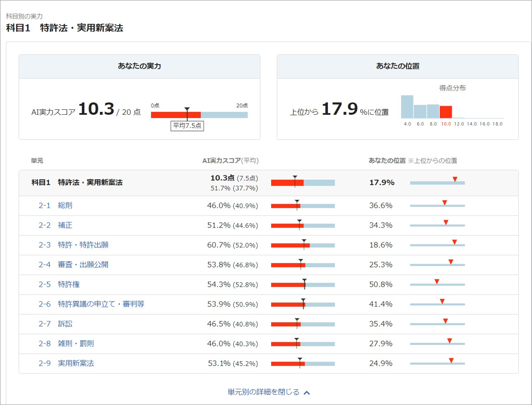
Task: Click the あなたの位置 ※上位からの位置 column header
Action: pyautogui.click(x=413, y=161)
